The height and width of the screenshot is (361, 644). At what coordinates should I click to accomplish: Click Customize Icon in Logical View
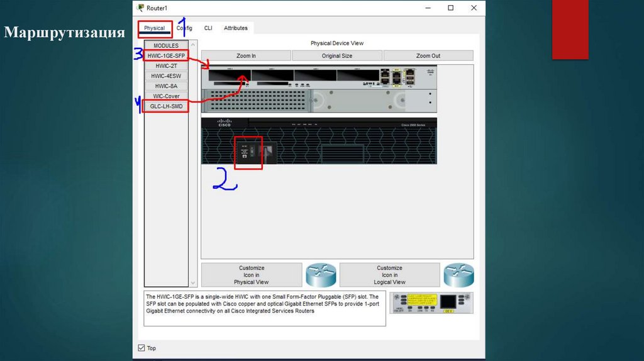[x=389, y=275]
